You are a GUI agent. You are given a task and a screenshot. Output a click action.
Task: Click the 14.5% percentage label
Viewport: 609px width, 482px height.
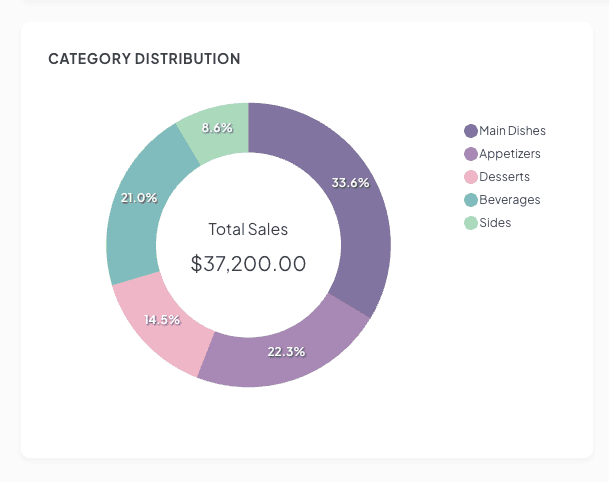click(162, 320)
